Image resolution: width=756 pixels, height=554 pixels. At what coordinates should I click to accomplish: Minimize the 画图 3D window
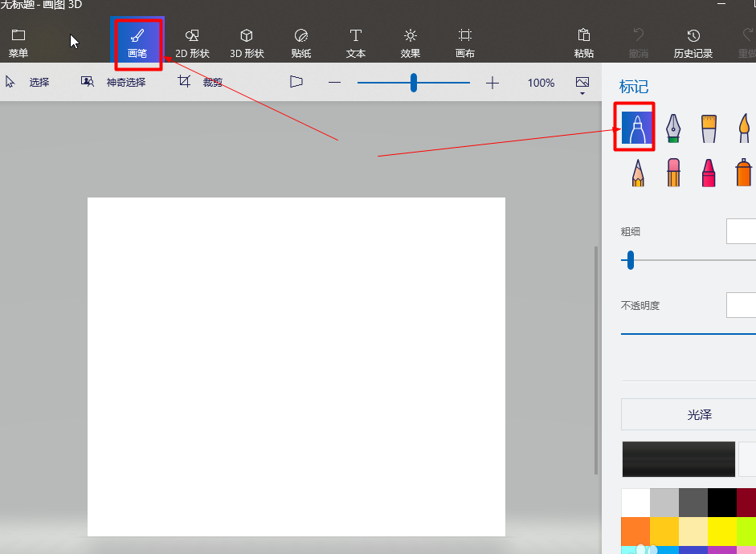click(x=721, y=3)
